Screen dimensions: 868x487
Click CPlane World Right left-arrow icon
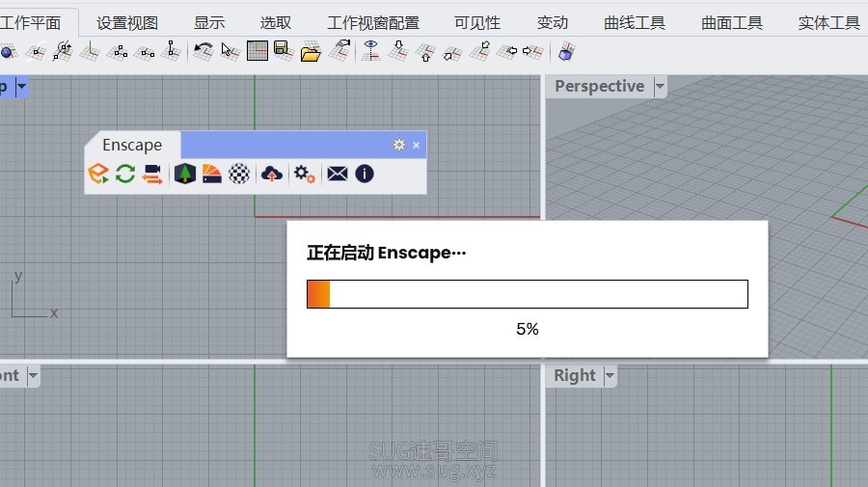(x=506, y=51)
